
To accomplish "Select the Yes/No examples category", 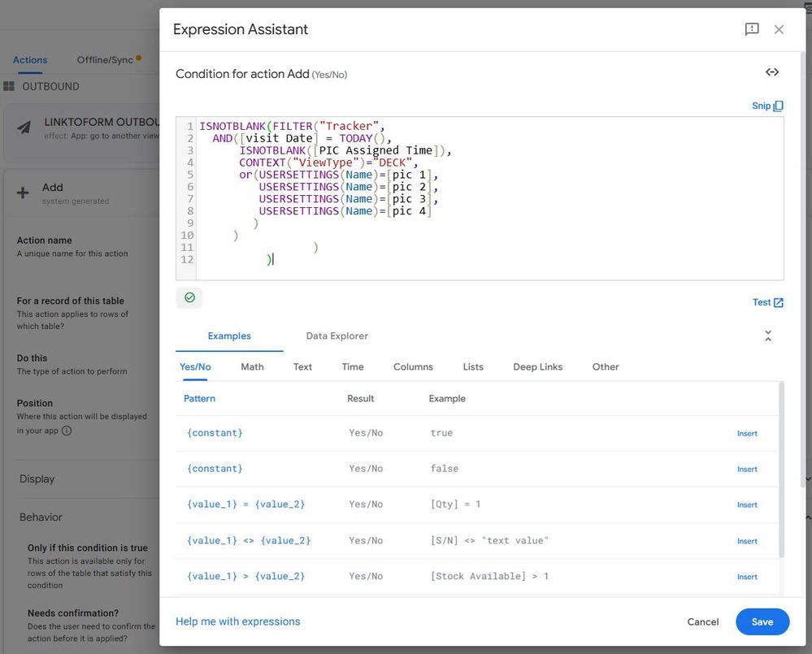I will [195, 367].
